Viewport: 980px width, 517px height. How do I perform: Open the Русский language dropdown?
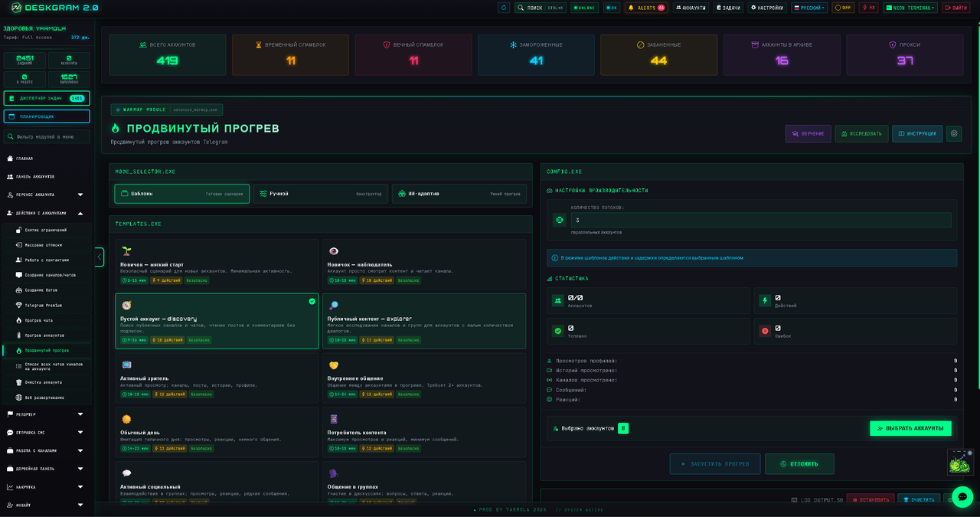click(x=809, y=8)
